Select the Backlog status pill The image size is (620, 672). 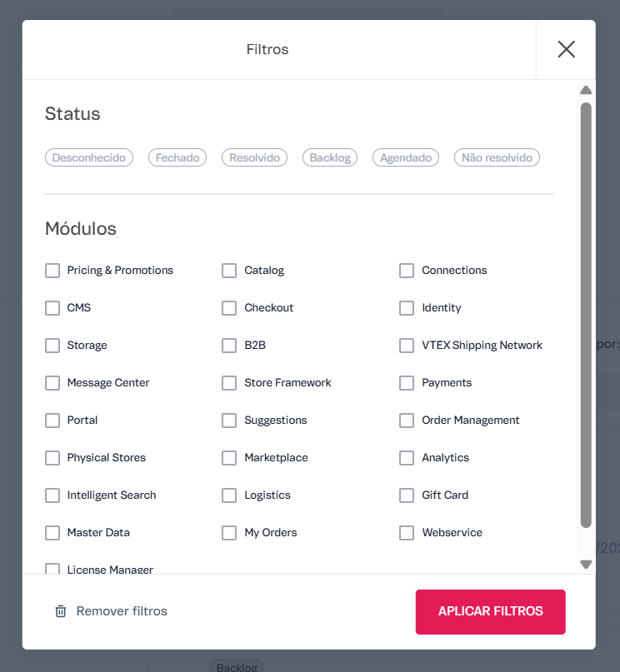click(x=329, y=157)
